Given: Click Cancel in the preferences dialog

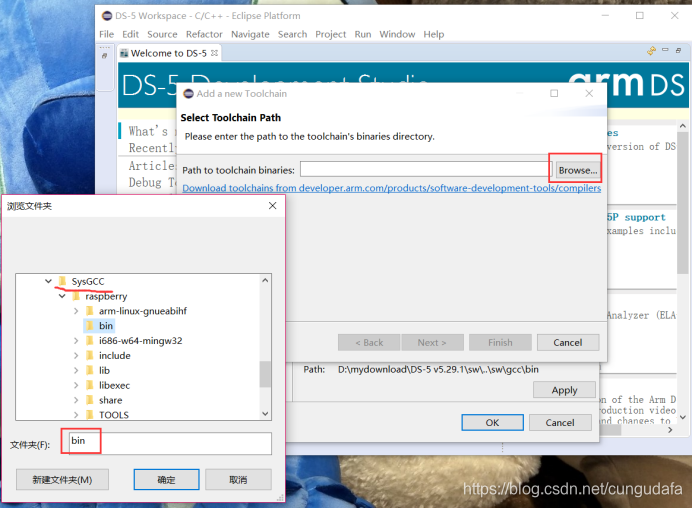Looking at the screenshot, I should point(560,422).
